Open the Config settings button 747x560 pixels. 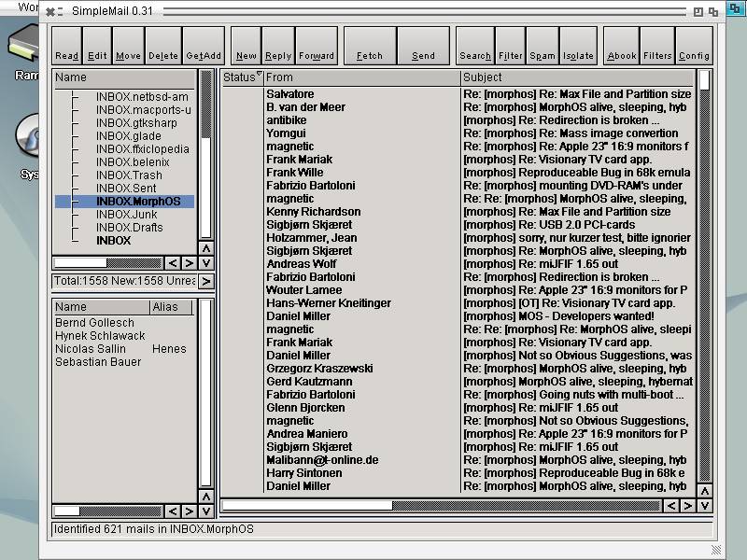coord(694,46)
